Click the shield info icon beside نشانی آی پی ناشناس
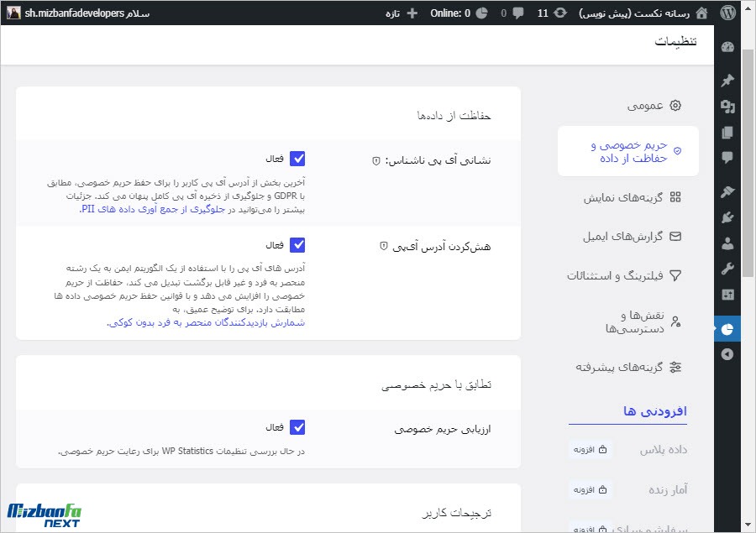Viewport: 756px width, 533px height. [376, 161]
